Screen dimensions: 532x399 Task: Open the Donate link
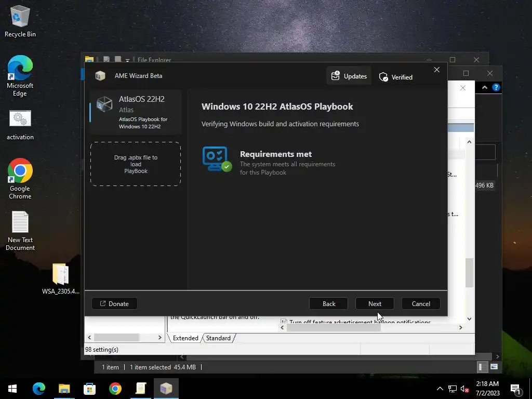click(x=114, y=303)
